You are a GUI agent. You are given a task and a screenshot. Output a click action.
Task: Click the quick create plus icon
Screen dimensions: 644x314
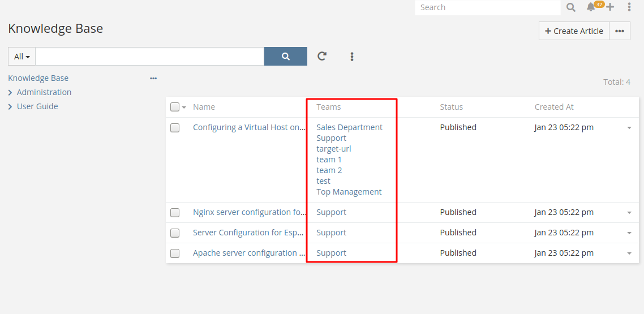[610, 7]
